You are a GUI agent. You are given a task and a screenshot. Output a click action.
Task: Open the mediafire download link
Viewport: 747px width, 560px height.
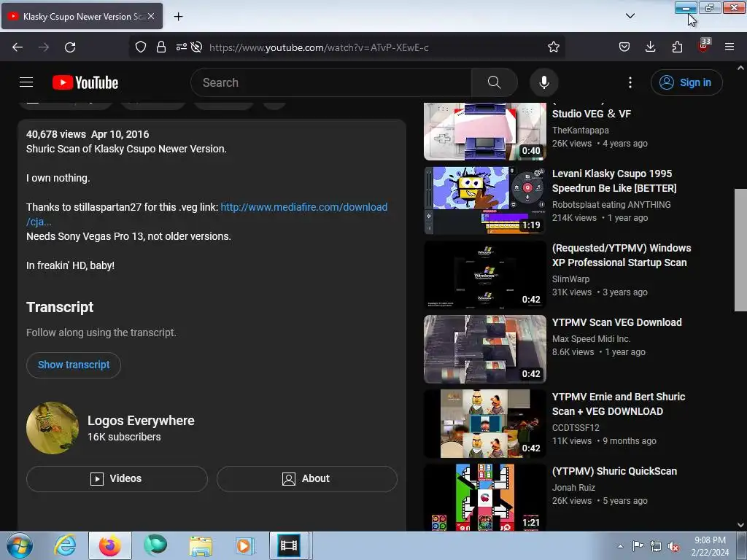[206, 214]
